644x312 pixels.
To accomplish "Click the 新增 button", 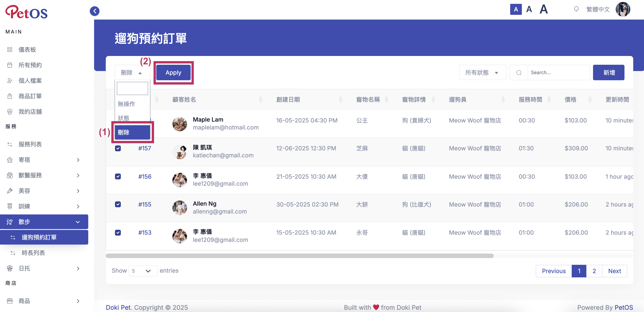I will tap(609, 73).
